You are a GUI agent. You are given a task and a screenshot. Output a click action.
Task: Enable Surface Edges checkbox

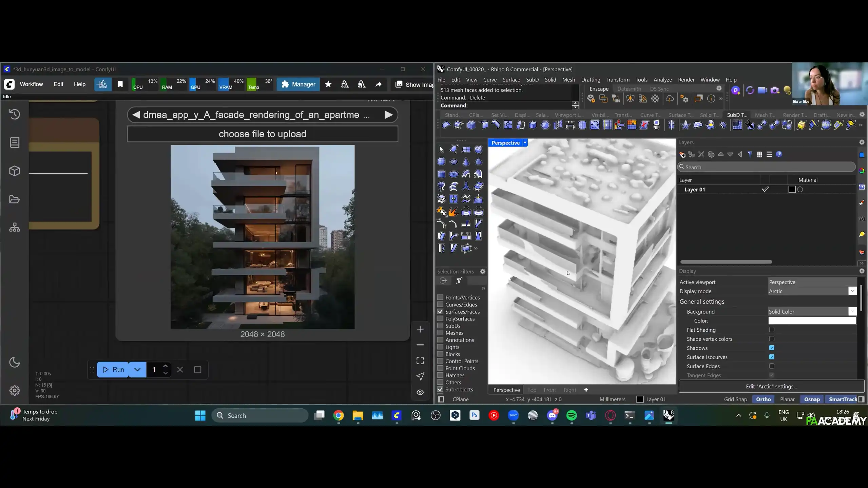click(772, 366)
